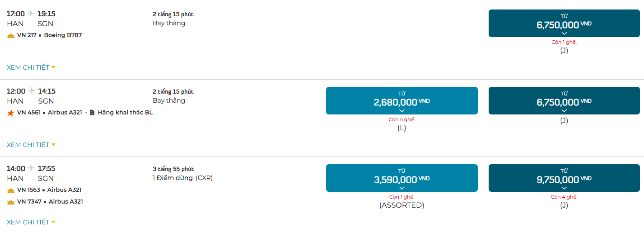Click the Vietnam Airlines lotus icon beside VN 217
Screen dimensions: 644x233
(x=11, y=35)
